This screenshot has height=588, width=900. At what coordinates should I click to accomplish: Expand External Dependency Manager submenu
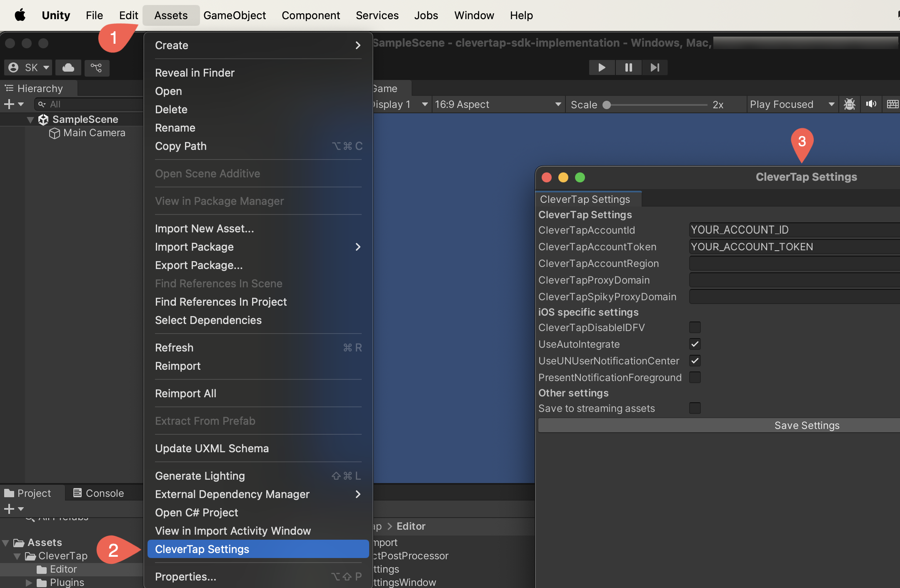click(x=258, y=494)
